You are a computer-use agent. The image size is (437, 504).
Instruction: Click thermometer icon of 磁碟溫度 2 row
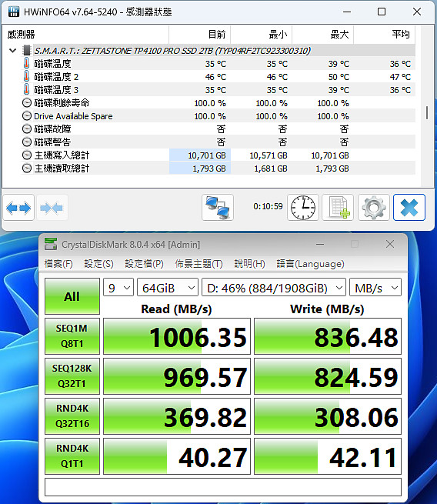27,76
